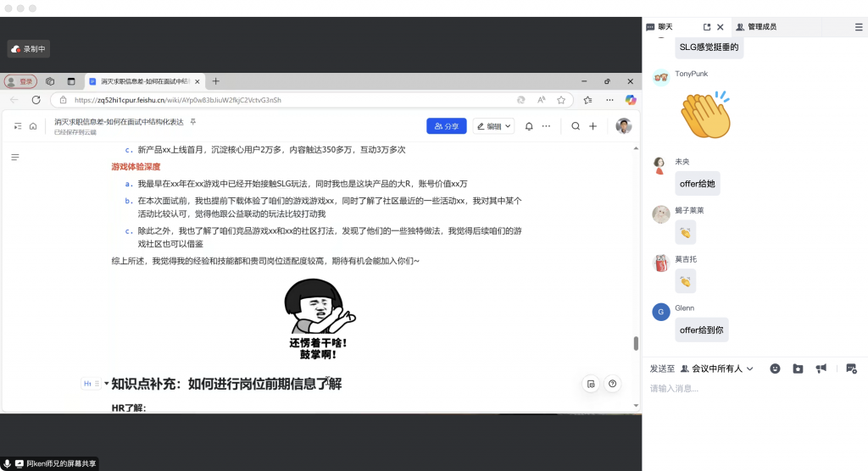This screenshot has height=471, width=868.
Task: Open the help question mark button
Action: coord(613,384)
